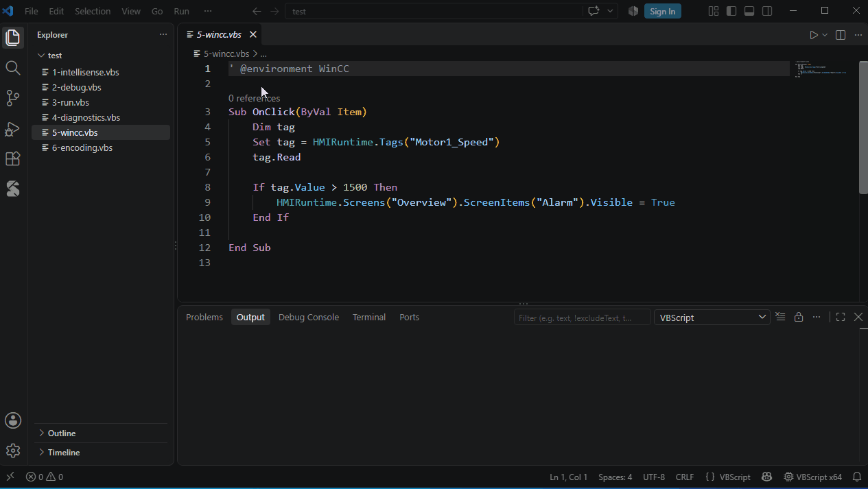Open the File menu
Screen dimensions: 868x489
(32, 11)
